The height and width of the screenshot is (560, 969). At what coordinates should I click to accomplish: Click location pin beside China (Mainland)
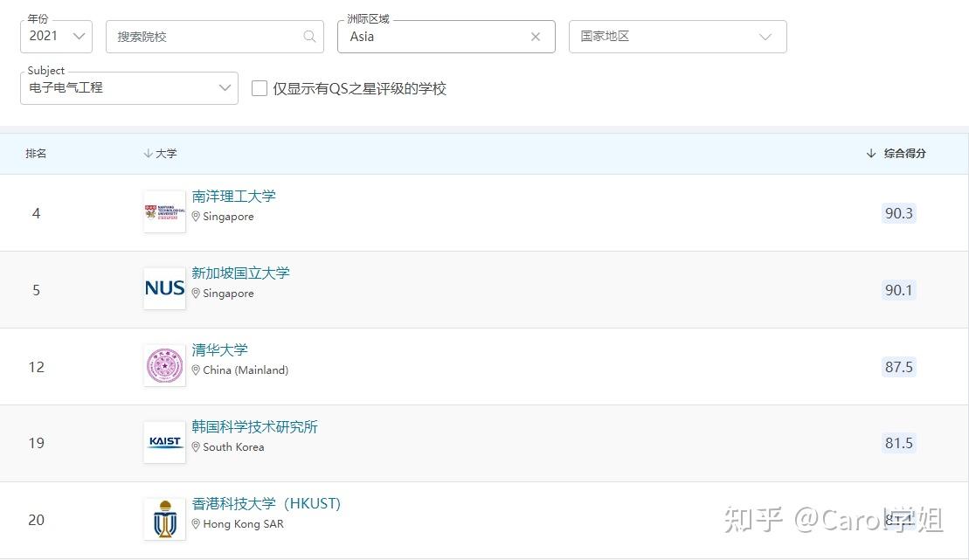(x=196, y=370)
